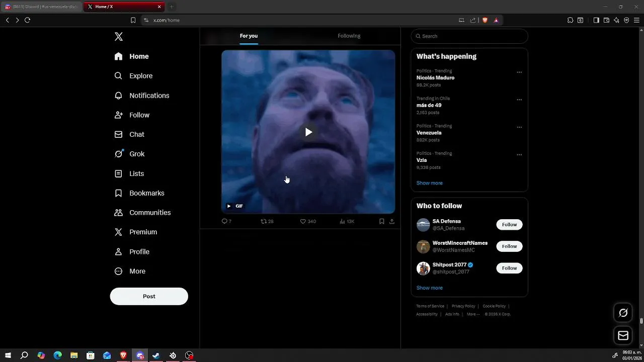Open the más de 49 trend
Image resolution: width=644 pixels, height=362 pixels.
[429, 106]
